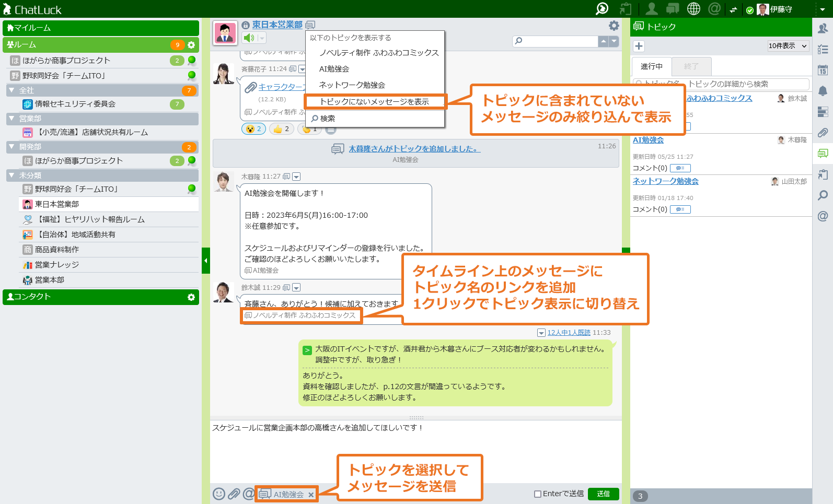833x504 pixels.
Task: Open the notification bell in right sidebar
Action: (x=823, y=91)
